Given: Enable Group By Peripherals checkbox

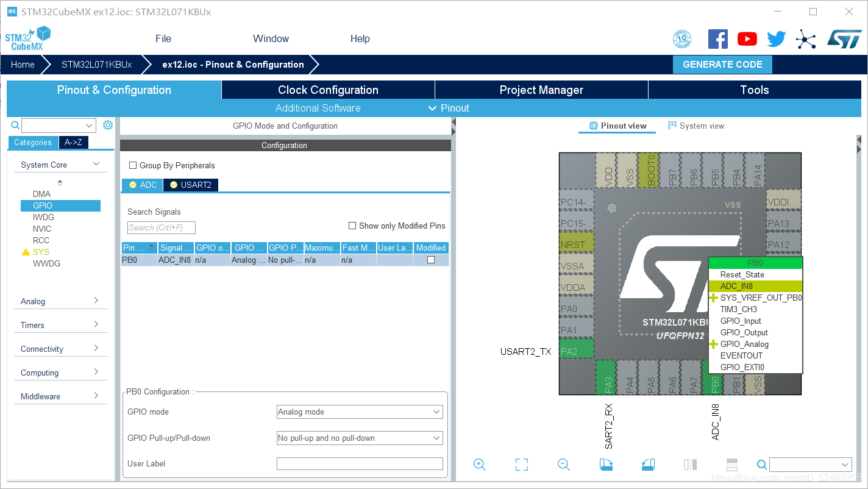Looking at the screenshot, I should pyautogui.click(x=133, y=165).
